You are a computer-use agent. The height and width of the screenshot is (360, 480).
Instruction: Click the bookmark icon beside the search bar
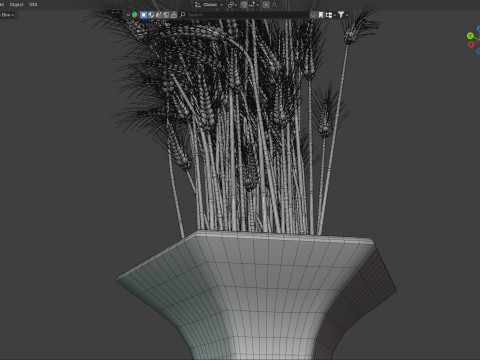click(x=321, y=15)
